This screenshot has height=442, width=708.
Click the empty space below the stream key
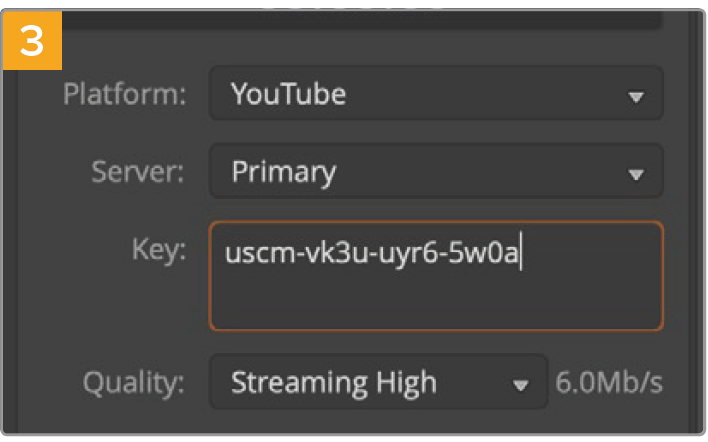coord(435,300)
